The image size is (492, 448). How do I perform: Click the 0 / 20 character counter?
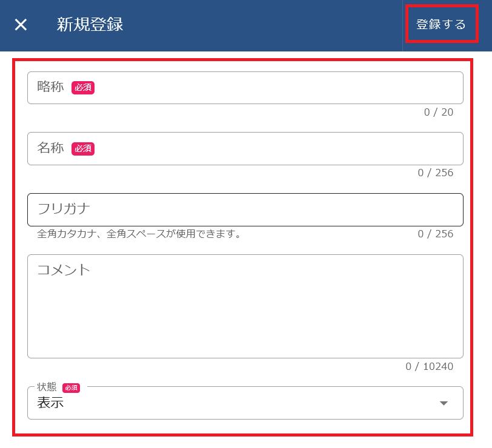click(x=438, y=112)
